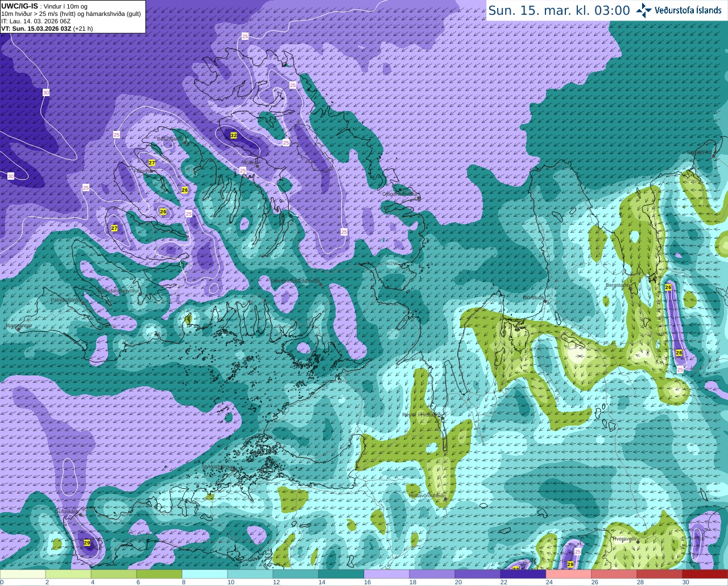Image resolution: width=728 pixels, height=586 pixels.
Task: Pick the pale yellow 0–2 legend swatch
Action: tap(23, 574)
